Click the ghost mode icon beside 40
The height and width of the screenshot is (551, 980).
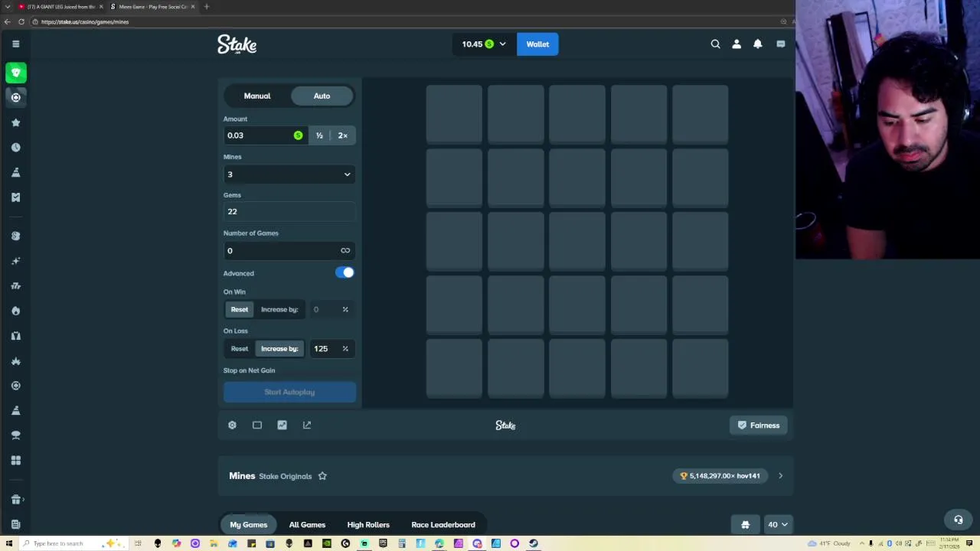click(x=745, y=525)
